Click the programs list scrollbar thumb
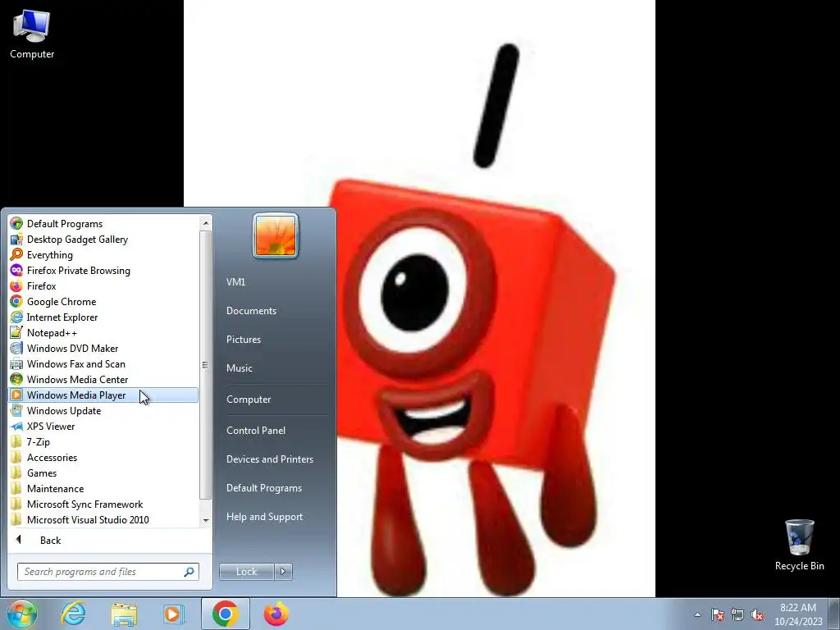The width and height of the screenshot is (840, 630). point(206,365)
